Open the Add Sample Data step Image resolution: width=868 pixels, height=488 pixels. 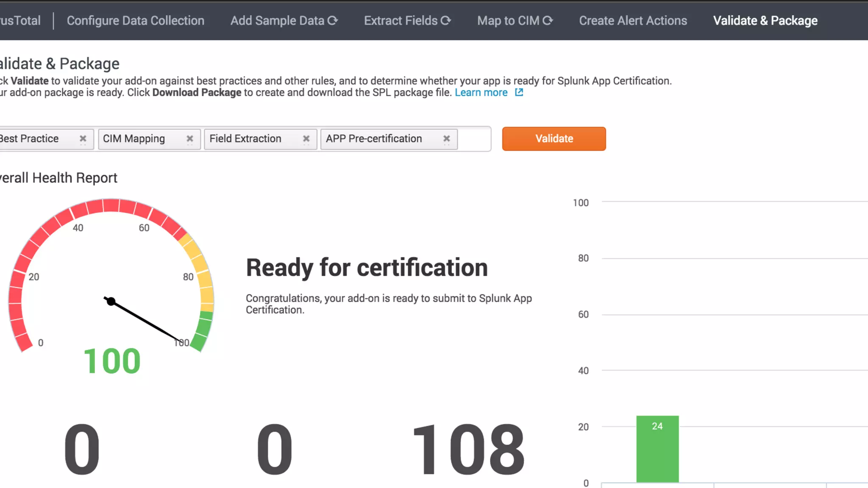pos(277,20)
